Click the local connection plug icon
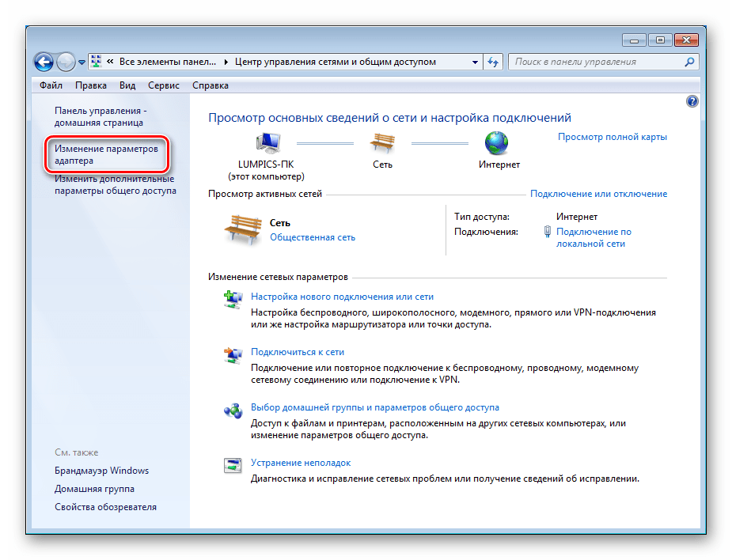Image resolution: width=732 pixels, height=560 pixels. coord(547,232)
